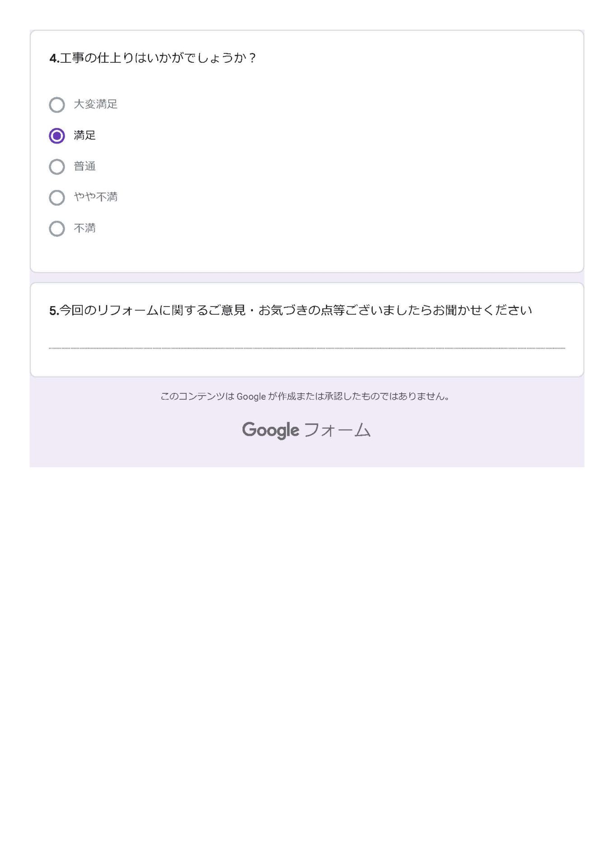Open the Google フォーム logo link
613x868 pixels.
pos(306,430)
